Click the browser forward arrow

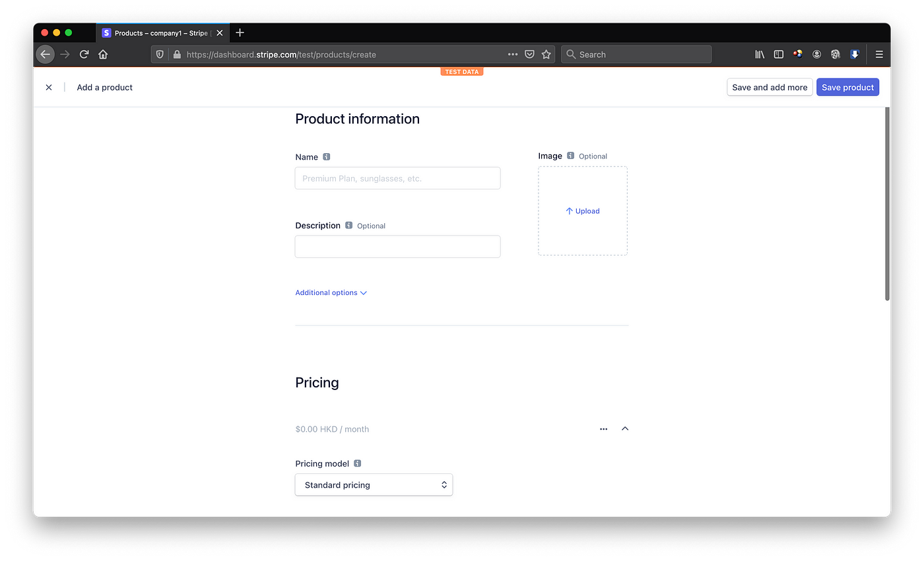click(65, 54)
